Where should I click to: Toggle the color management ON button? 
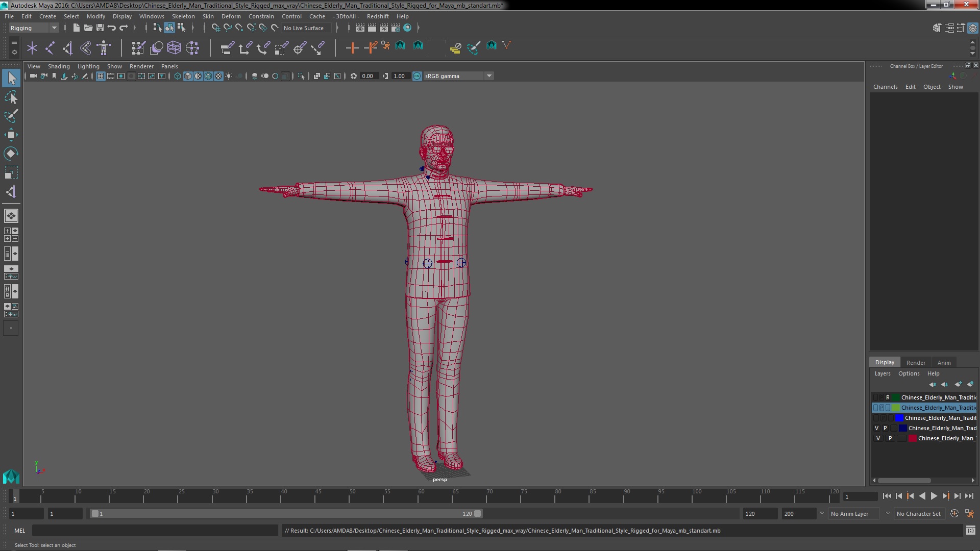click(x=417, y=76)
